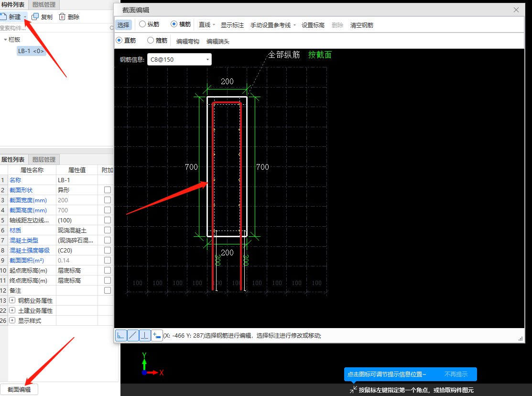Open the 钢筋信息 C8@150 dropdown
Screen dimensions: 532x396
(207, 59)
